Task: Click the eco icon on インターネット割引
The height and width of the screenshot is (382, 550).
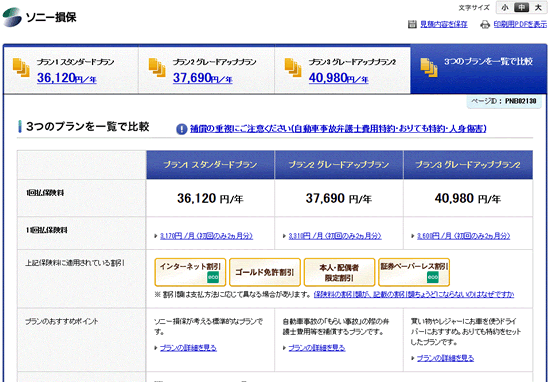Action: 213,277
